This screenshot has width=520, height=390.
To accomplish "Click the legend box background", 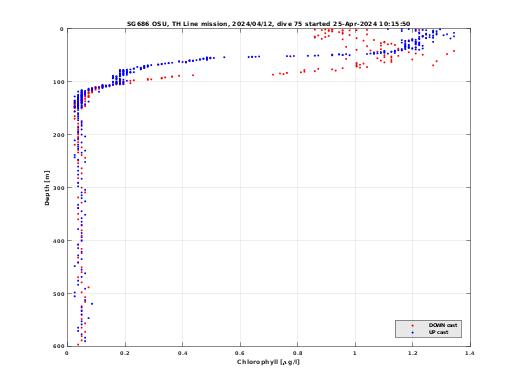I will coord(428,329).
